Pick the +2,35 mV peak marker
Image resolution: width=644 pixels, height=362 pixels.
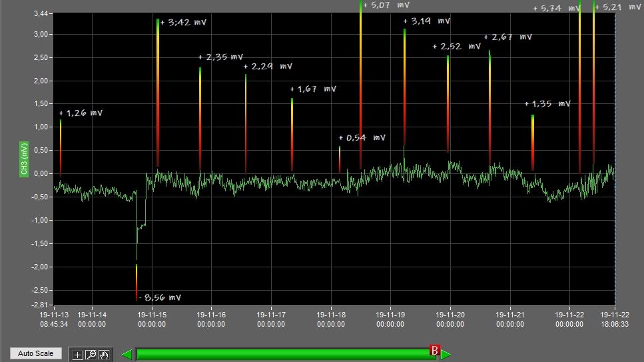[x=220, y=57]
